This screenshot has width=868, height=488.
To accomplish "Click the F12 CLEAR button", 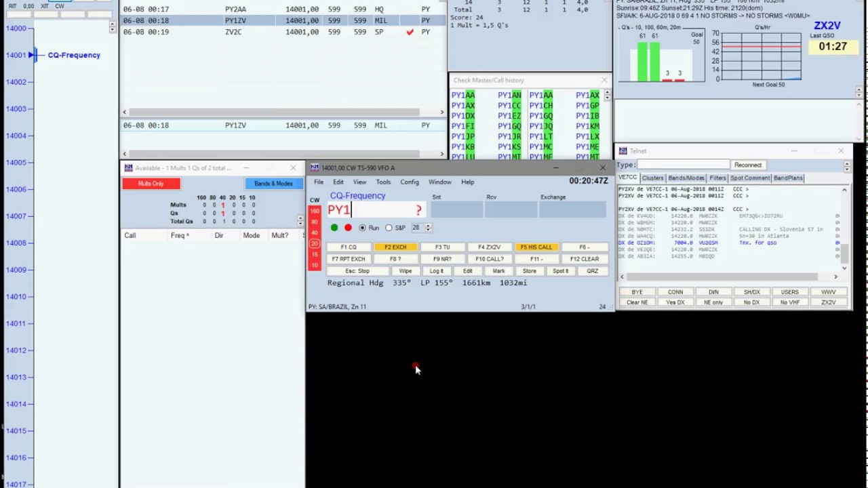I will coord(585,259).
